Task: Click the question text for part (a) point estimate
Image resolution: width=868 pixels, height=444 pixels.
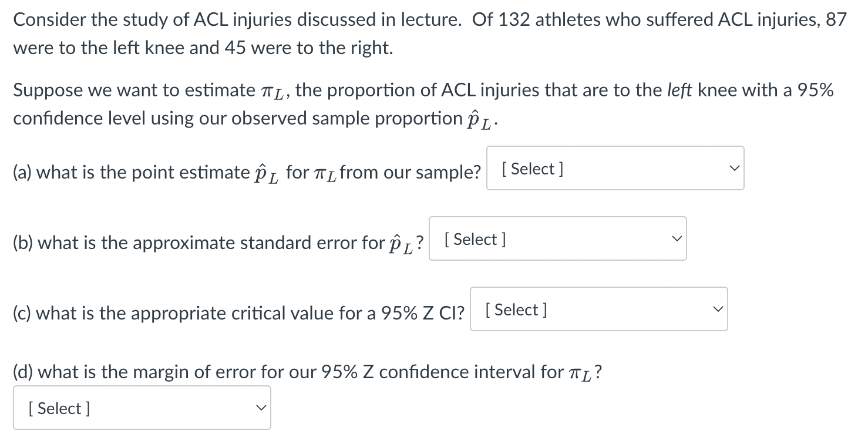Action: tap(247, 173)
